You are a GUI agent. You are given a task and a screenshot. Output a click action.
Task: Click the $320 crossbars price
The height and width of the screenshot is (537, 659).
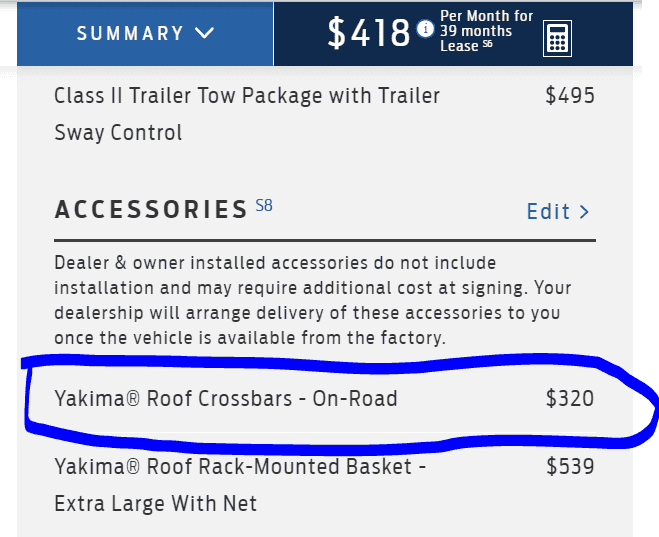tap(570, 399)
